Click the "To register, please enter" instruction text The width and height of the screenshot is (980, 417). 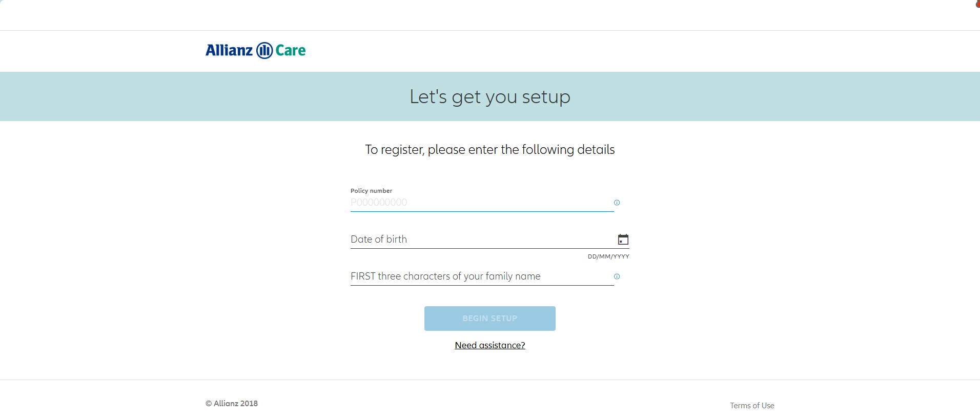pyautogui.click(x=490, y=150)
